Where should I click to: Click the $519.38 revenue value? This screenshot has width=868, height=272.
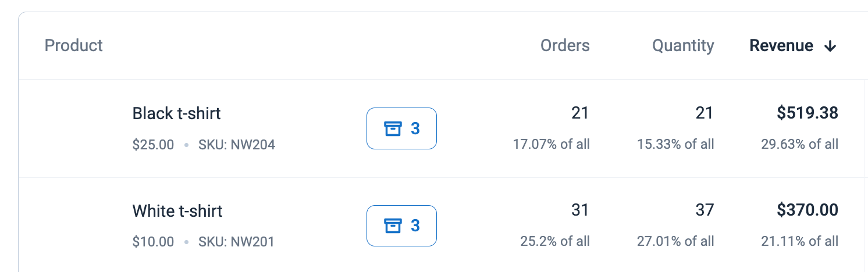807,113
